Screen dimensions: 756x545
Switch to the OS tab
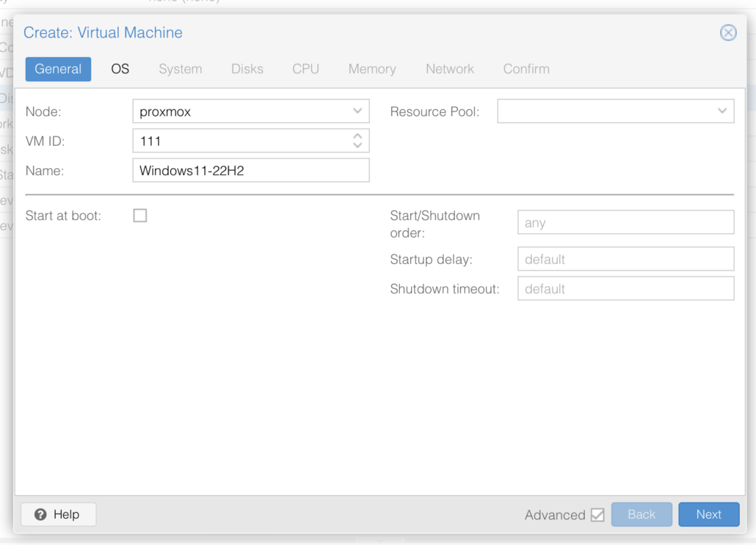point(120,69)
